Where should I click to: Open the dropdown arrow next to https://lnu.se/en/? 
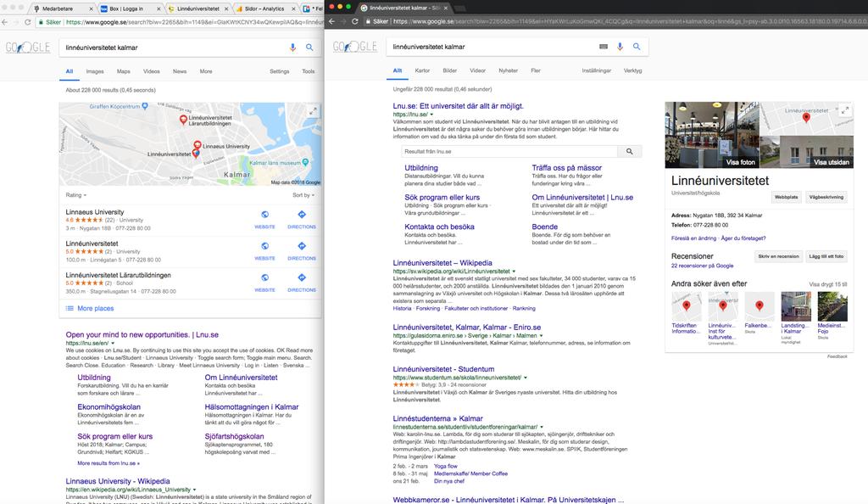click(x=113, y=344)
